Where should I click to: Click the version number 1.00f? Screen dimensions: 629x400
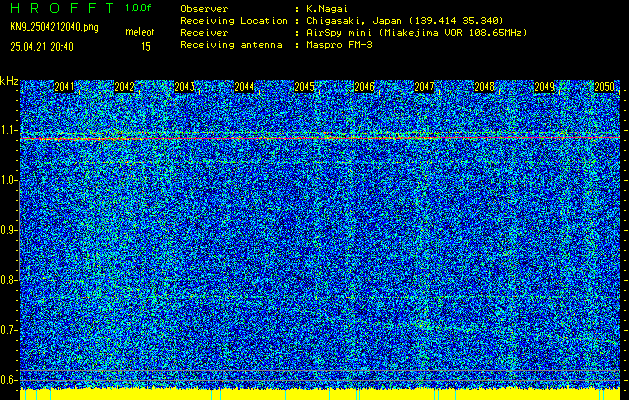(138, 8)
